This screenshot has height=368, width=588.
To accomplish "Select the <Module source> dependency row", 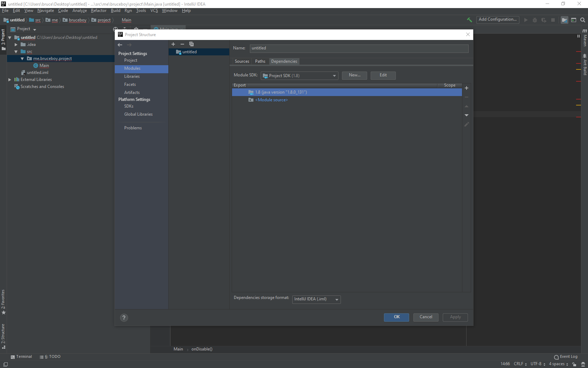I will click(347, 100).
